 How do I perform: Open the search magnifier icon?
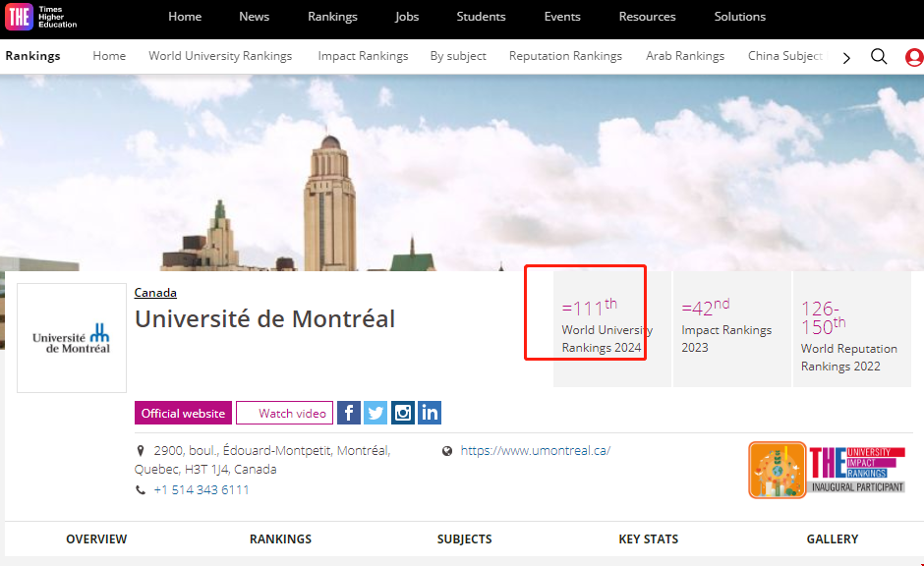pos(879,56)
